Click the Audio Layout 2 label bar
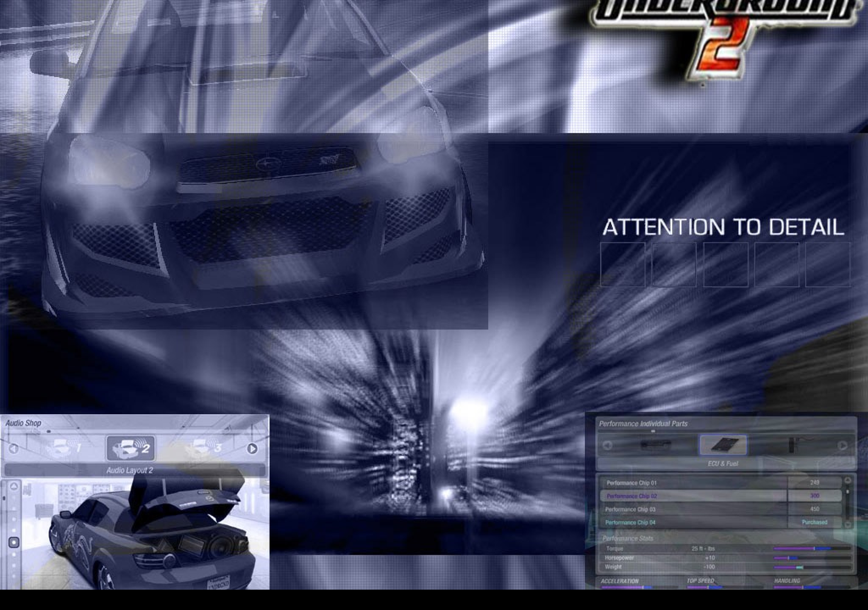Image resolution: width=868 pixels, height=610 pixels. (x=135, y=470)
